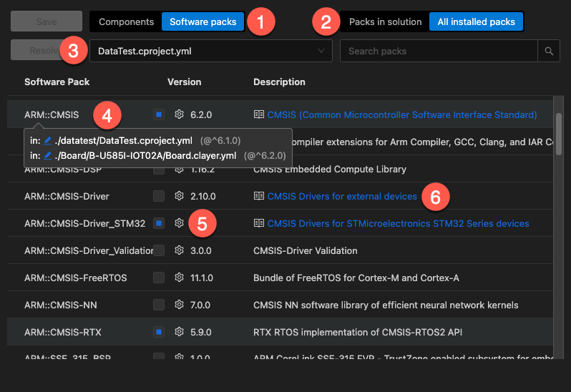Open version settings gear for ARM::CMSIS
Screen dimensions: 571x392
point(179,114)
